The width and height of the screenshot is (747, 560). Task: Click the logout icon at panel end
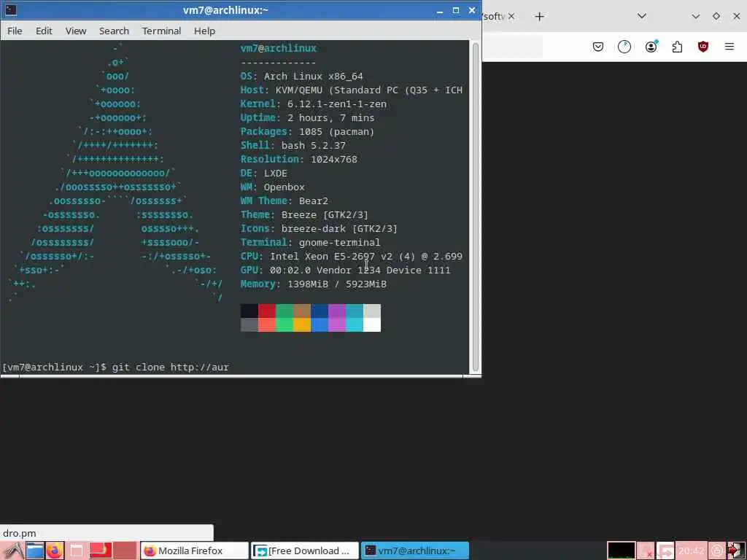[x=736, y=551]
